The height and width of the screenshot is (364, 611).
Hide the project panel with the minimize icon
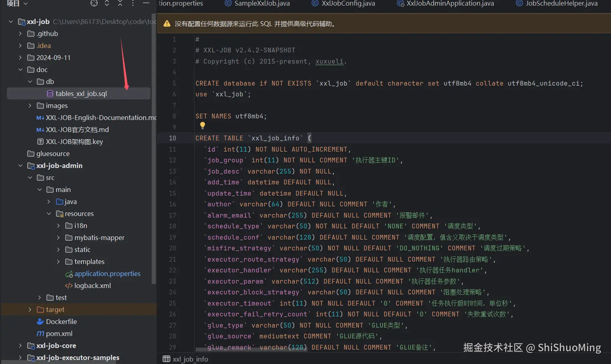point(146,3)
